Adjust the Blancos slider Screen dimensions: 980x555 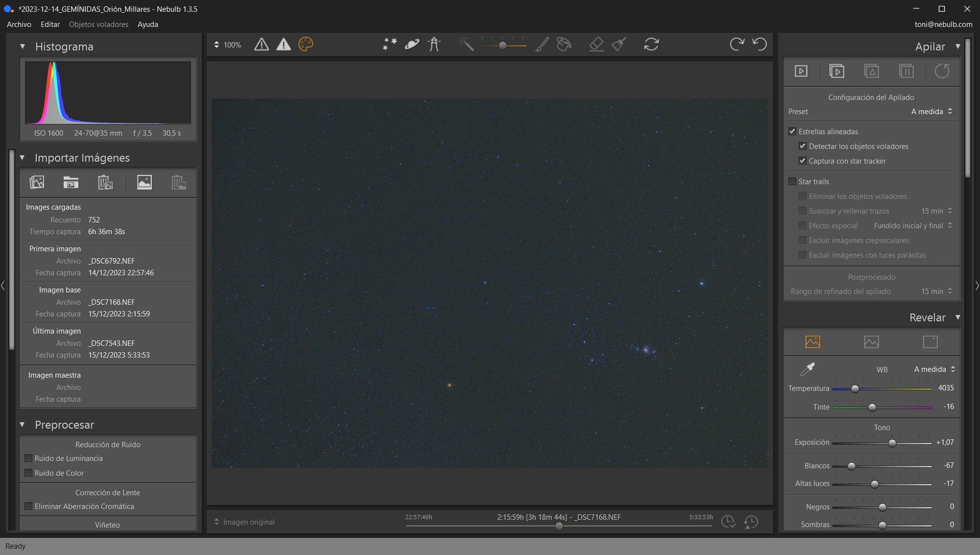[x=852, y=466]
